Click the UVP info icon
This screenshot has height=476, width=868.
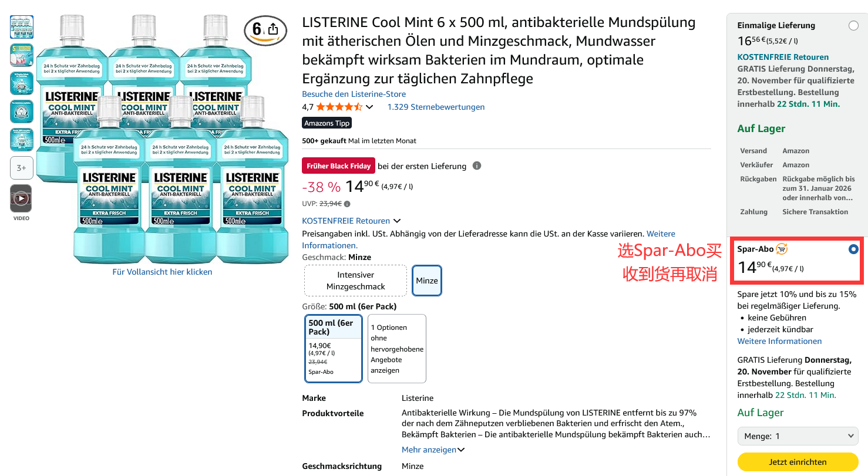[347, 204]
